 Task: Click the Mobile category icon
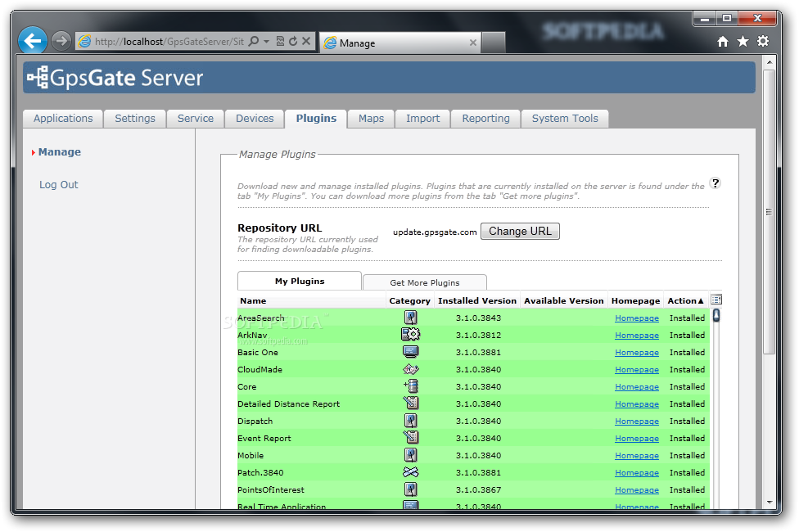[411, 454]
